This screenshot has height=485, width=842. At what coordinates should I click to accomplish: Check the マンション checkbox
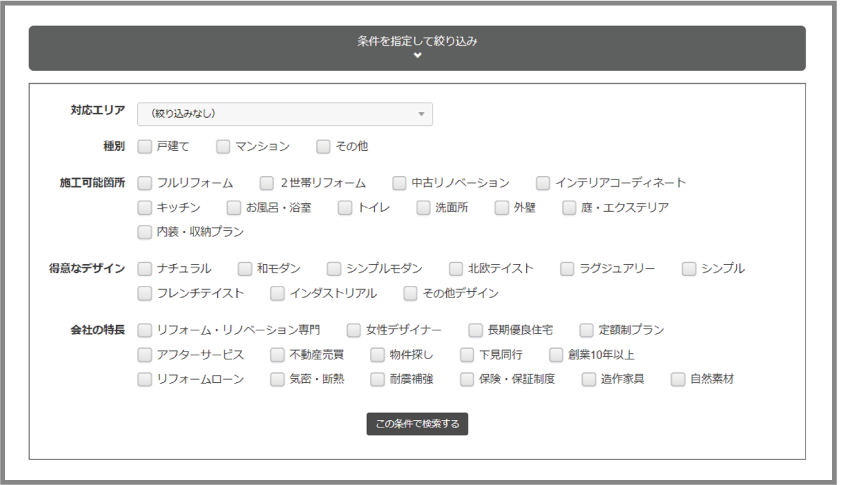[223, 147]
